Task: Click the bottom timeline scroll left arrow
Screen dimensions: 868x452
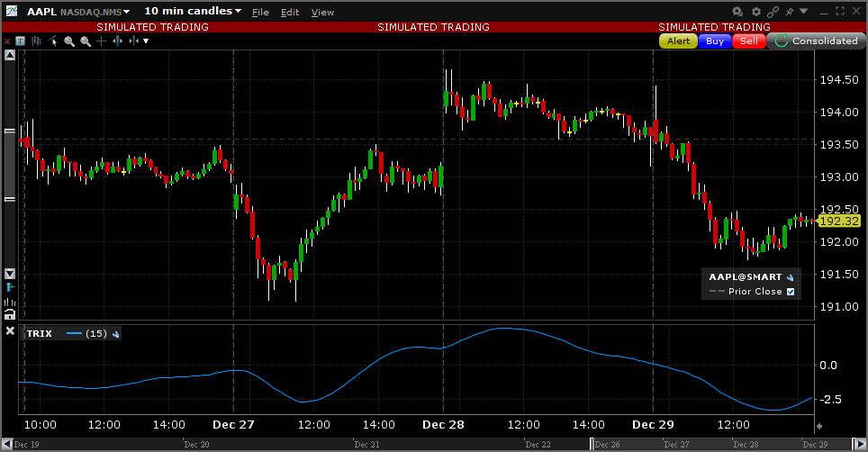Action: (7, 444)
